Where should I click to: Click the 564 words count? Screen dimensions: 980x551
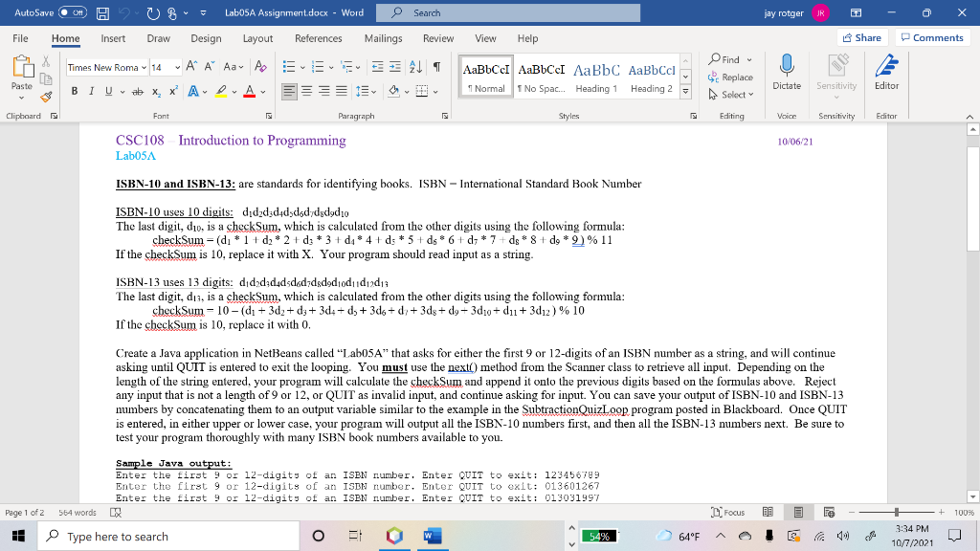78,513
